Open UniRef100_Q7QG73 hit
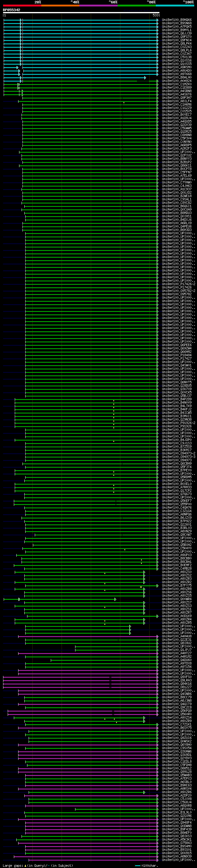Viewport: 197px width, 868px height. [177, 494]
